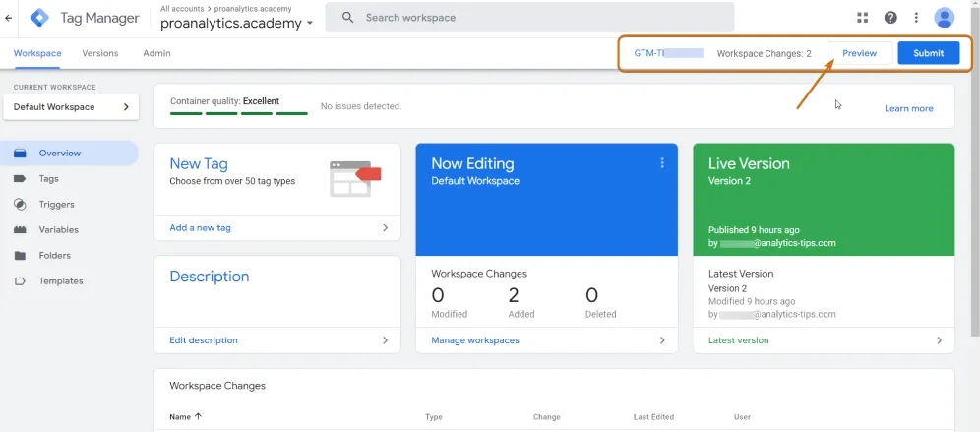The width and height of the screenshot is (980, 432).
Task: Click the User column header
Action: (x=742, y=417)
